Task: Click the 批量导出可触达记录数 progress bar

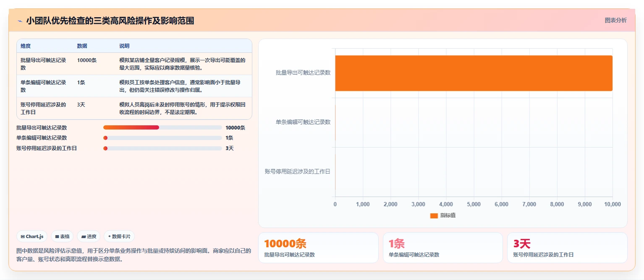Action: (x=162, y=127)
